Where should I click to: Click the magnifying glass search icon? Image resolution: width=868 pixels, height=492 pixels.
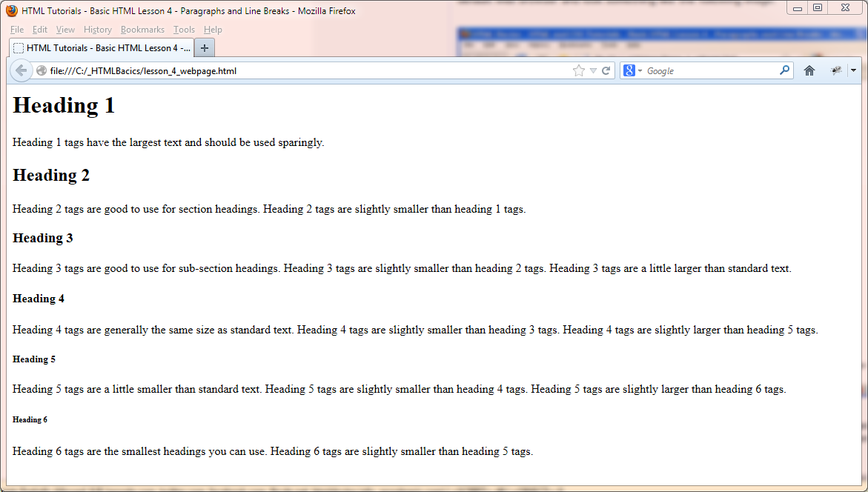coord(785,70)
